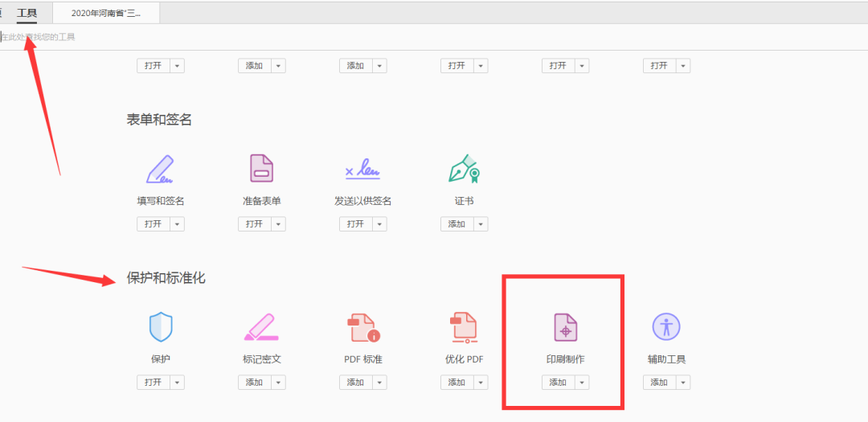Open the 优化 PDF tool icon
The height and width of the screenshot is (422, 868).
pos(464,327)
